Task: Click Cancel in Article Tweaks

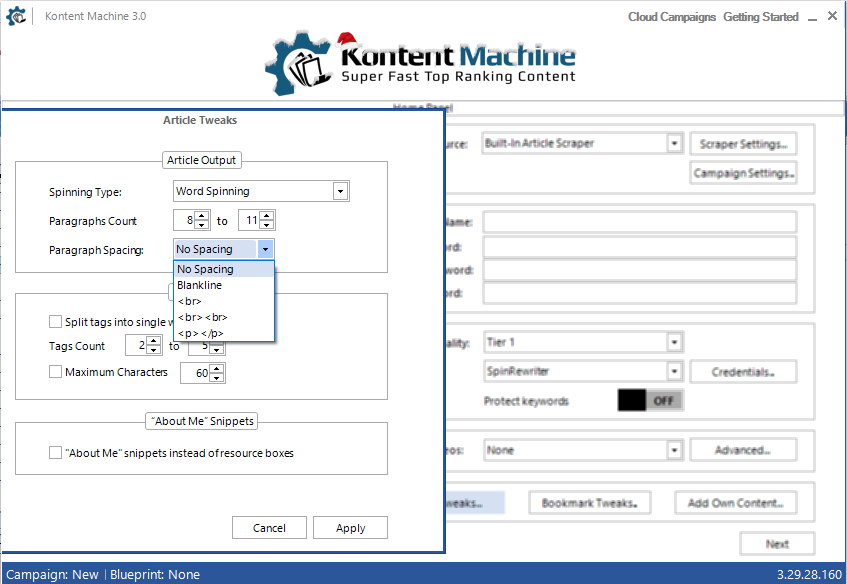Action: point(269,528)
